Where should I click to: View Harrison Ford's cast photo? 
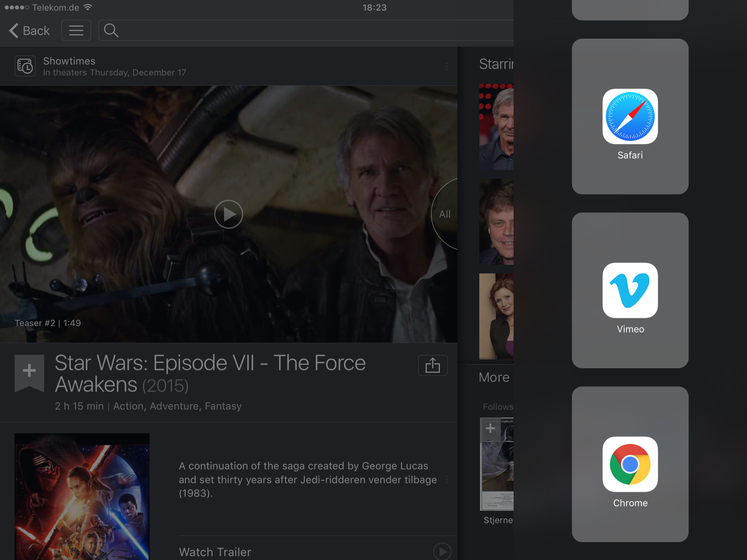click(496, 127)
